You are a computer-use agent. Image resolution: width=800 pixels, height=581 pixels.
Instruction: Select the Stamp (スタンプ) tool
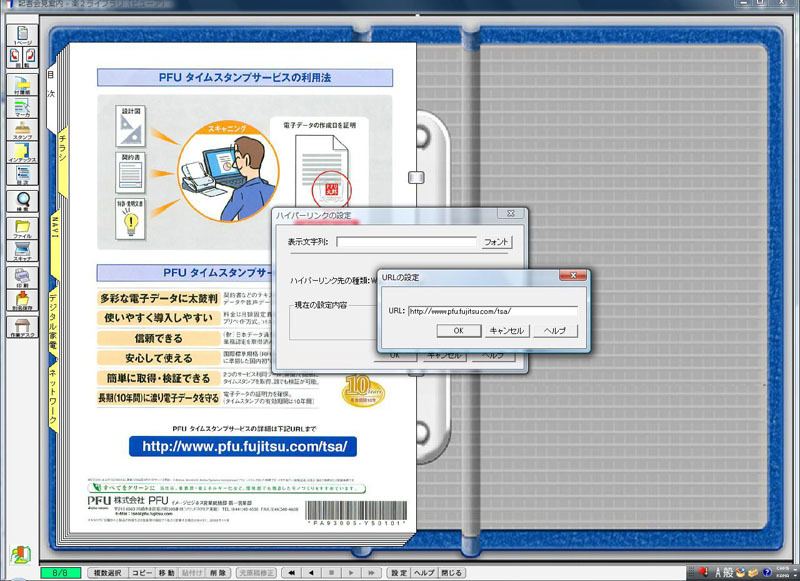point(22,130)
